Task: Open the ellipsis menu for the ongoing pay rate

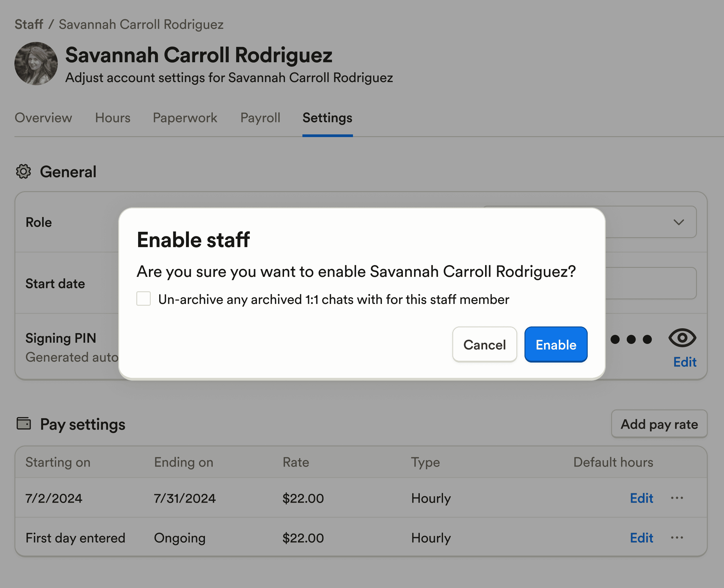Action: pyautogui.click(x=676, y=537)
